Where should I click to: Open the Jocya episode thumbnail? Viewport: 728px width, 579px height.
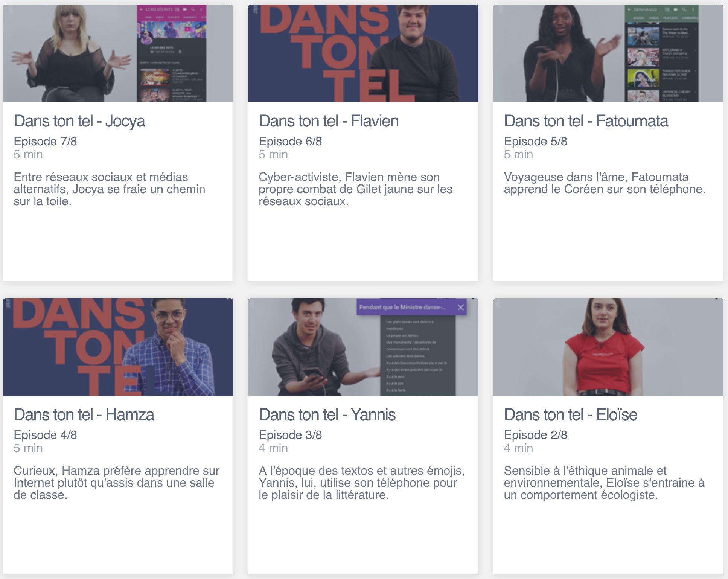click(x=118, y=53)
